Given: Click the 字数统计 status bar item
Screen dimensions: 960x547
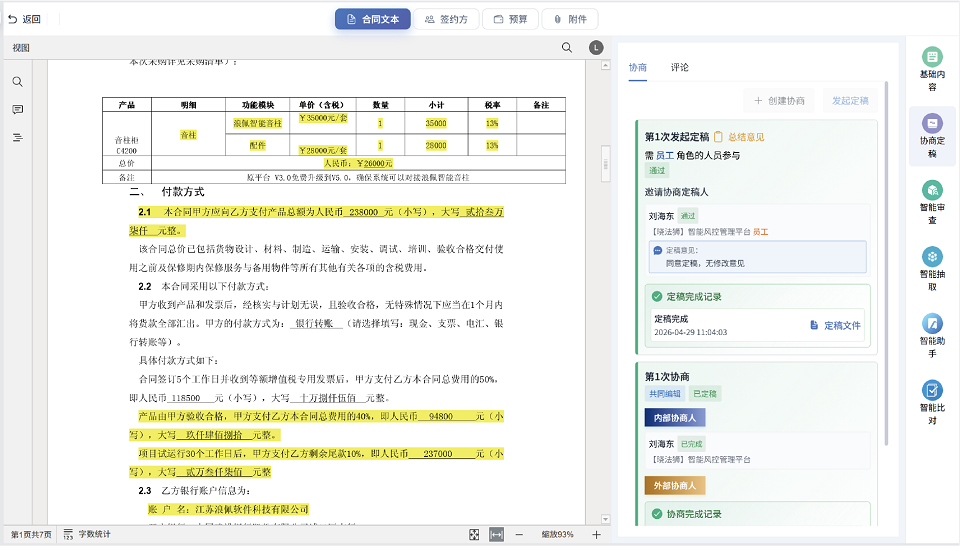Looking at the screenshot, I should coord(87,534).
